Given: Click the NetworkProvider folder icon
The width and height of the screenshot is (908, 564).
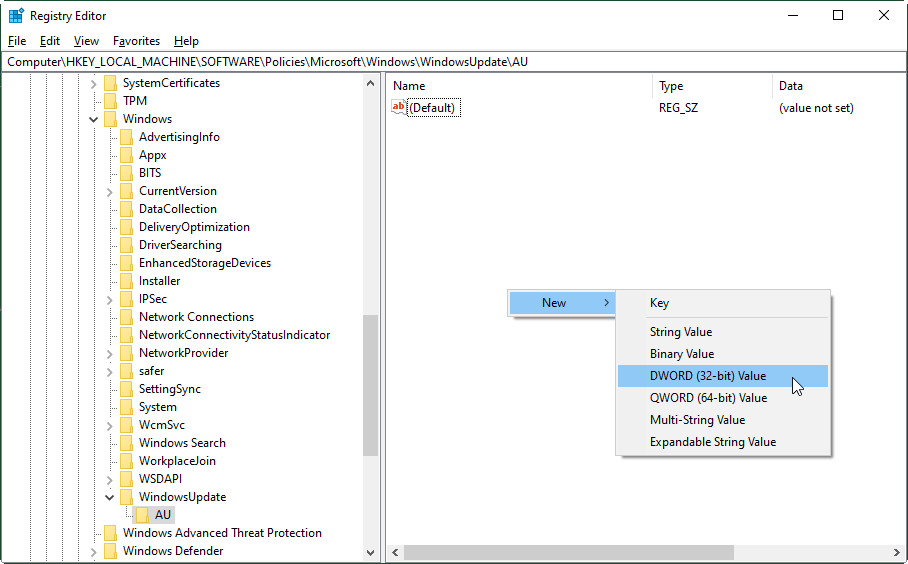Looking at the screenshot, I should click(126, 353).
